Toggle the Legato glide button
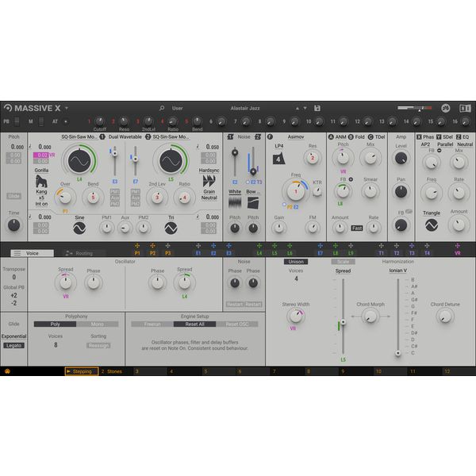The image size is (476, 476). click(14, 345)
